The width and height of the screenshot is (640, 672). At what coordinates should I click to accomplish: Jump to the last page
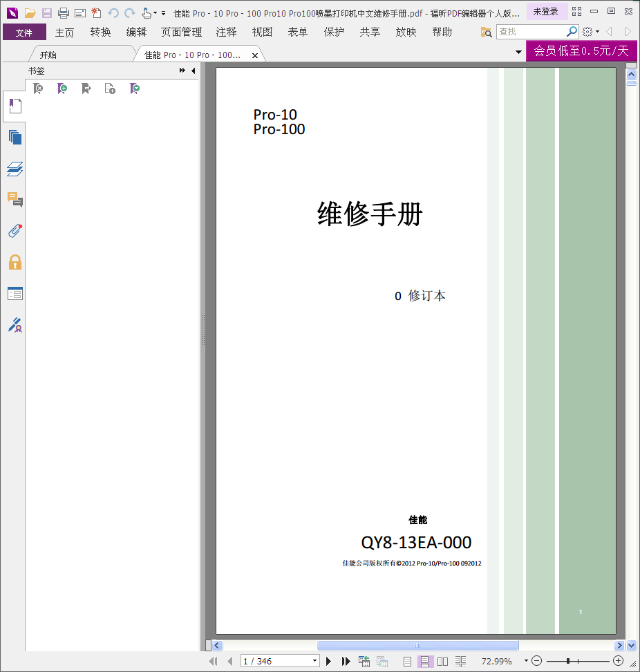click(346, 662)
